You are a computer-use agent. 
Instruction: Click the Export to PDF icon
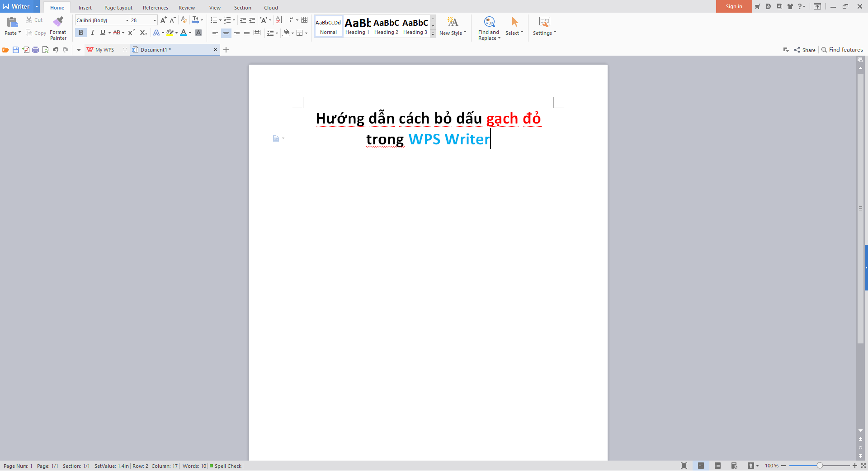26,50
